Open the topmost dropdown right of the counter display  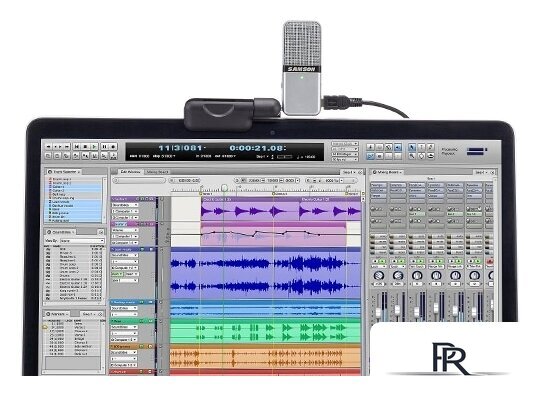point(345,143)
